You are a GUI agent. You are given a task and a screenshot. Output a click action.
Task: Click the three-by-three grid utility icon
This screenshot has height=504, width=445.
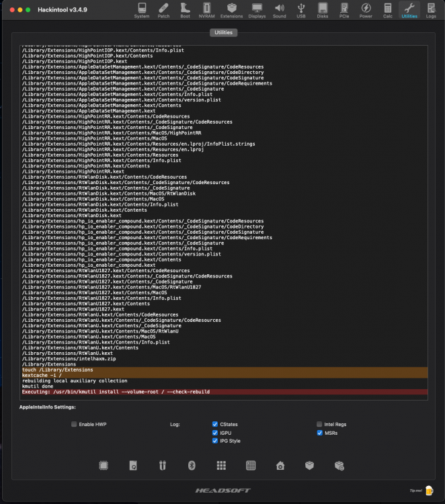221,466
